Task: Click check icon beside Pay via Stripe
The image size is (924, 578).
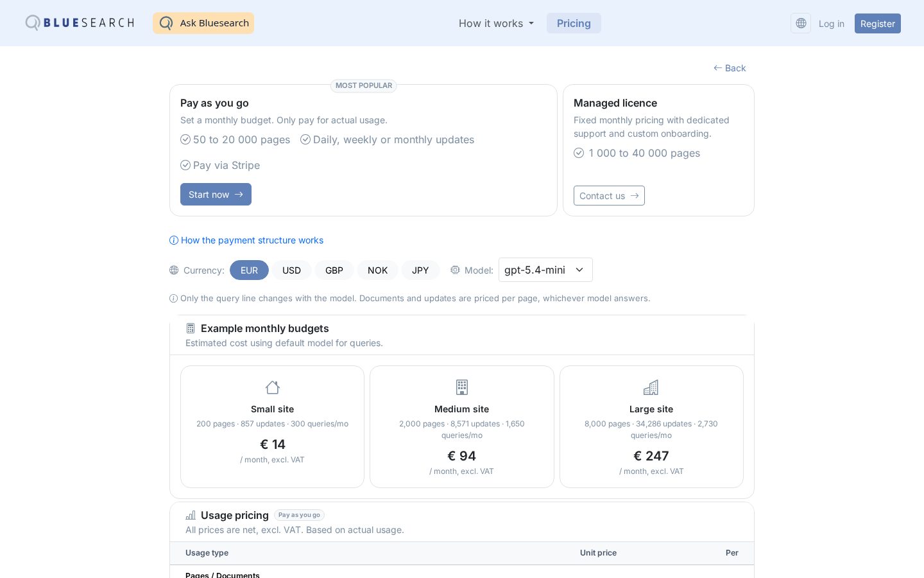Action: [185, 165]
